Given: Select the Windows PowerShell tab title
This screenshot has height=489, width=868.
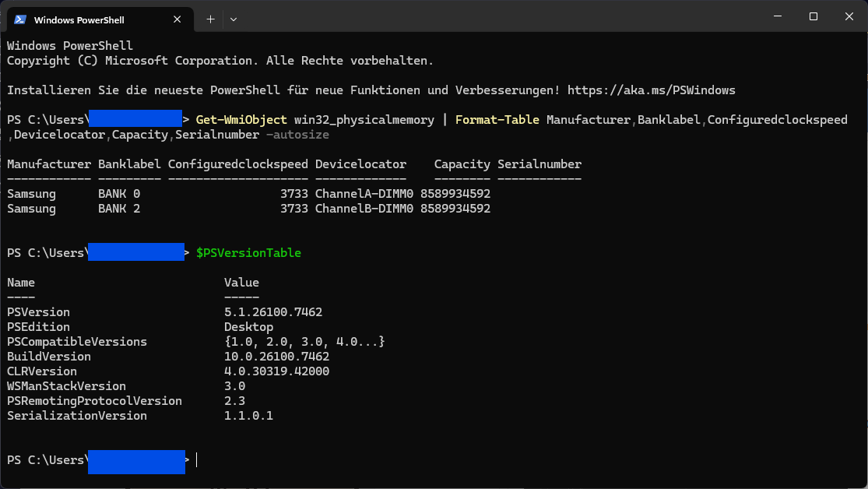Looking at the screenshot, I should point(79,19).
